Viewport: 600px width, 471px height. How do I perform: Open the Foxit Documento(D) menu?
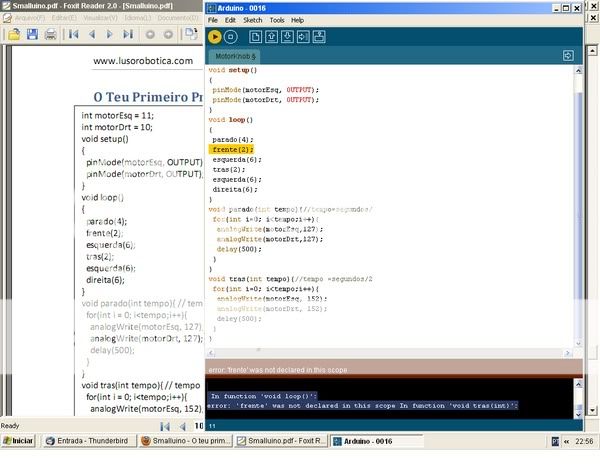tap(178, 18)
